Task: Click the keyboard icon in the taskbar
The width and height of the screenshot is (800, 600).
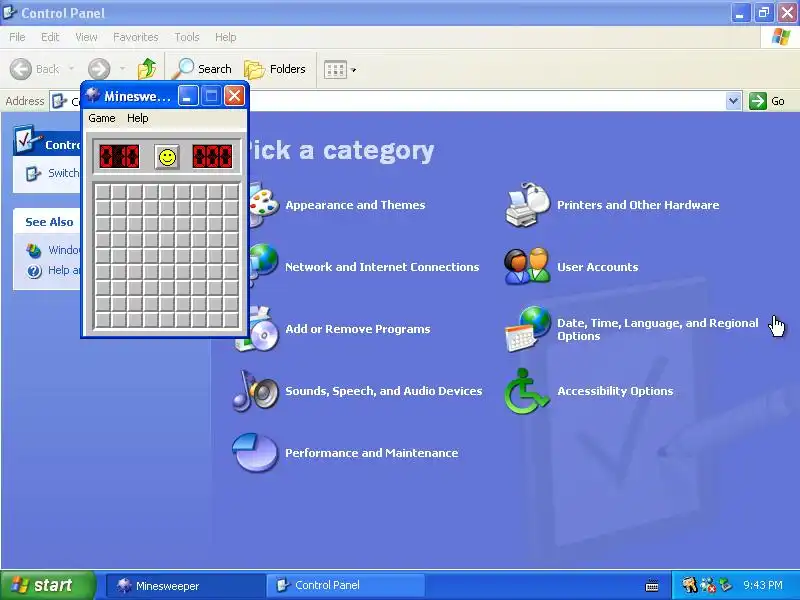Action: pos(652,586)
